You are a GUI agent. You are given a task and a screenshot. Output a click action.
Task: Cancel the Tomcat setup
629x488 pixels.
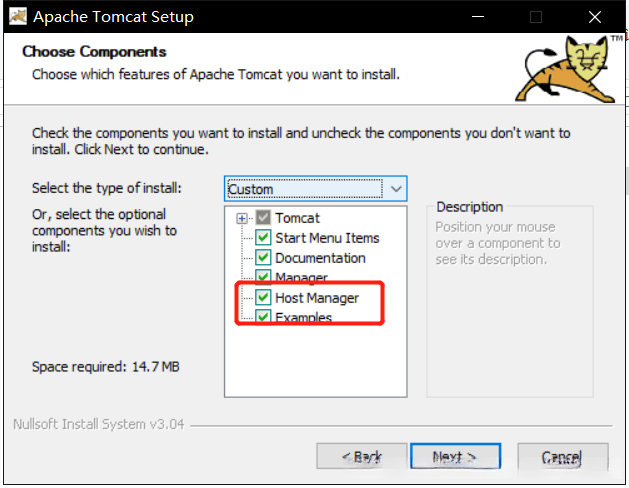point(561,456)
